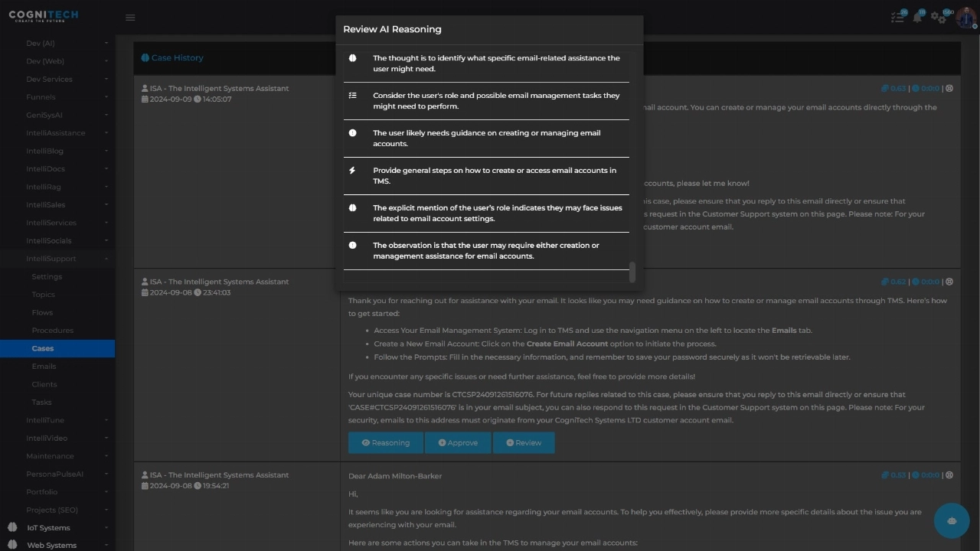Screen dimensions: 980x551
Task: Expand the Maintenance menu arrow
Action: pos(106,456)
